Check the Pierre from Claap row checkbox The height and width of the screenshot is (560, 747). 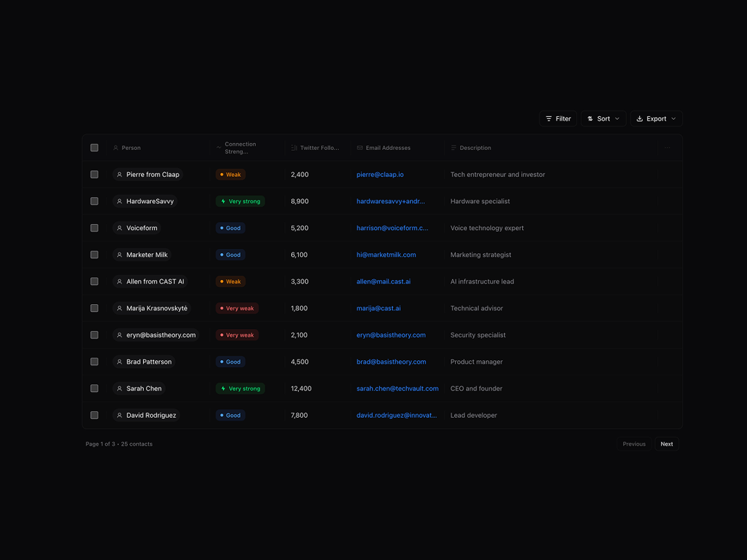coord(94,174)
